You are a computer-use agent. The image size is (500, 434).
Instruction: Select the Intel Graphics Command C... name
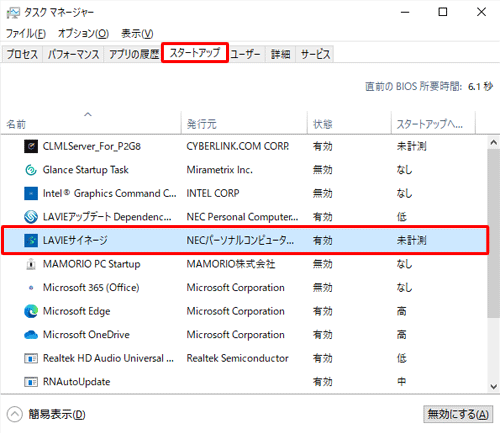coord(109,193)
